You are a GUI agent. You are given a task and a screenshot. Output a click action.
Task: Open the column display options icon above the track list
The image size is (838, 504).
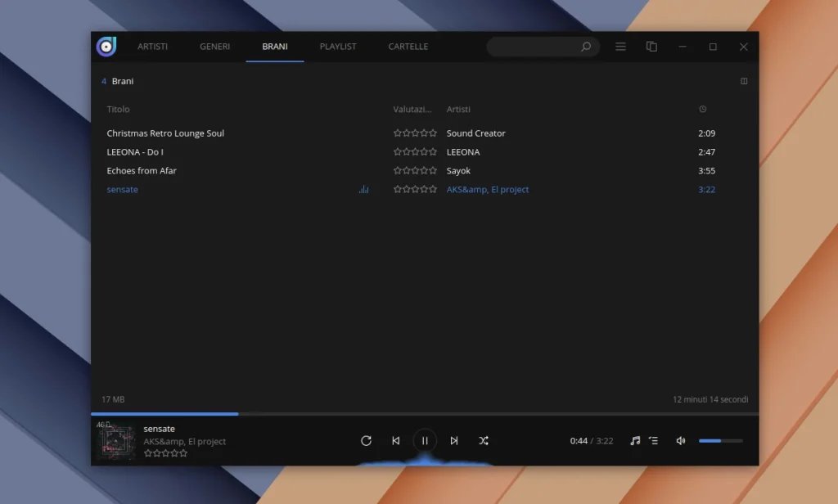744,81
